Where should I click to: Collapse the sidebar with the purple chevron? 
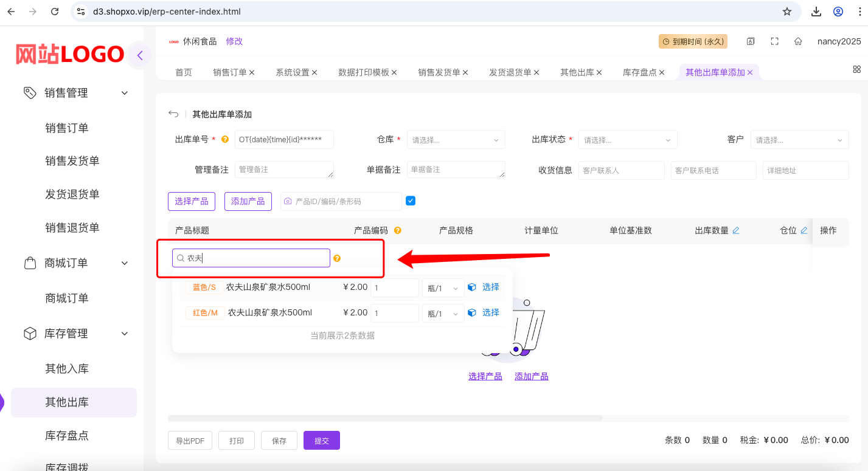(140, 56)
